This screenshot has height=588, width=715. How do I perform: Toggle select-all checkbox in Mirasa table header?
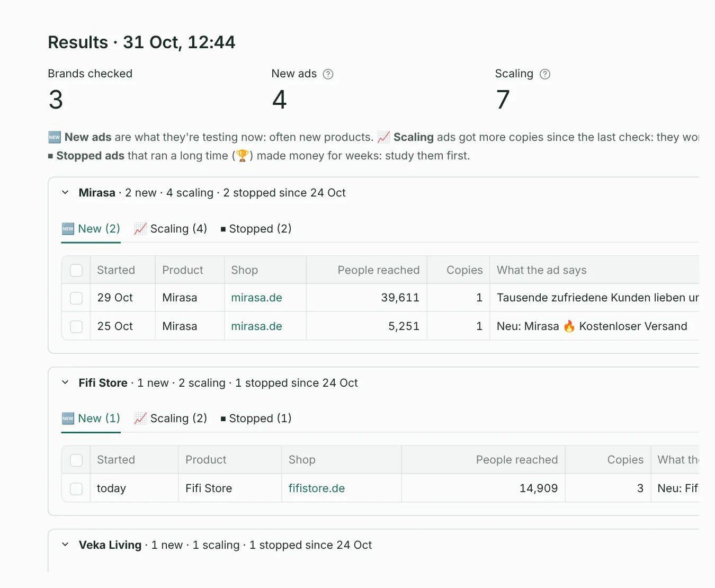point(76,270)
